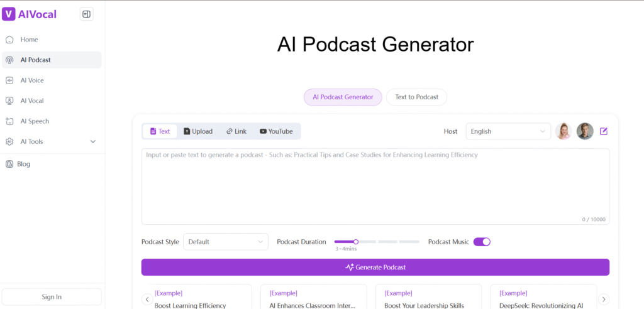Click the Host label
Screen dimensions: 644x309
[x=450, y=131]
